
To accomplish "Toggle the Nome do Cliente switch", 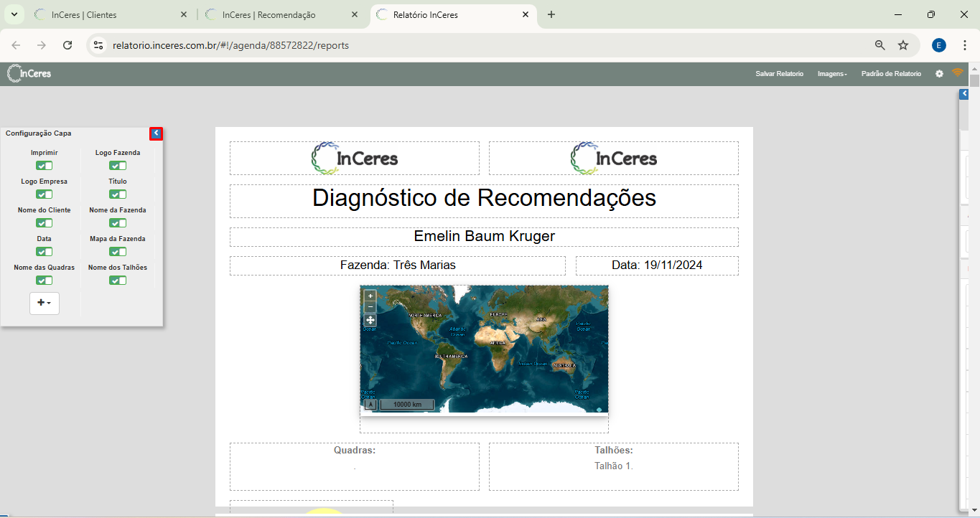I will (45, 223).
